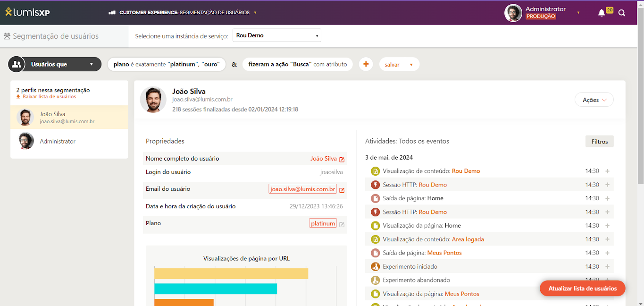Click the Filtros button
The height and width of the screenshot is (306, 644).
tap(599, 141)
